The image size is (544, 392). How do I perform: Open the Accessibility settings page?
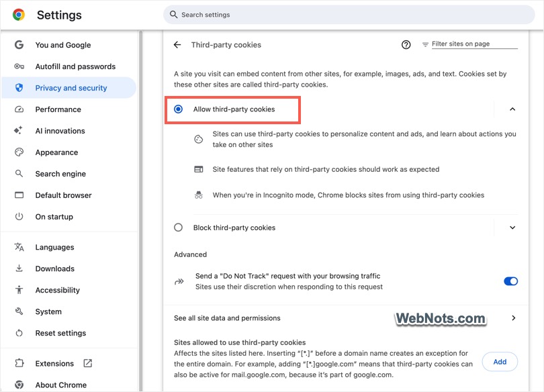pos(69,290)
